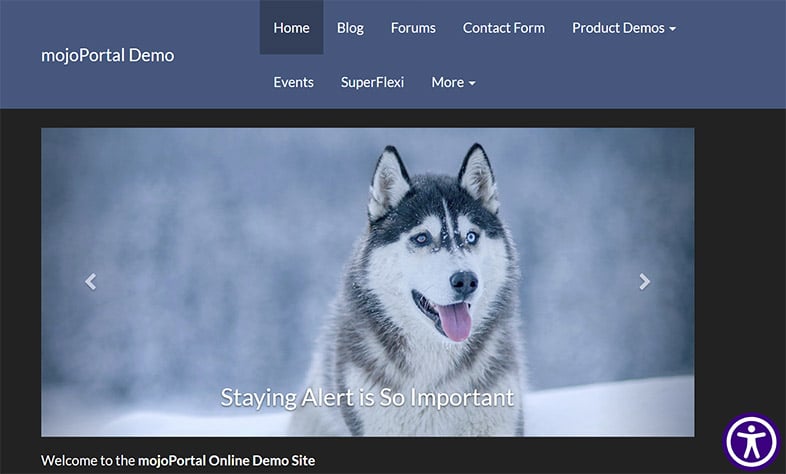Click the bold "mojoPortal Online Demo Site" text

point(226,461)
